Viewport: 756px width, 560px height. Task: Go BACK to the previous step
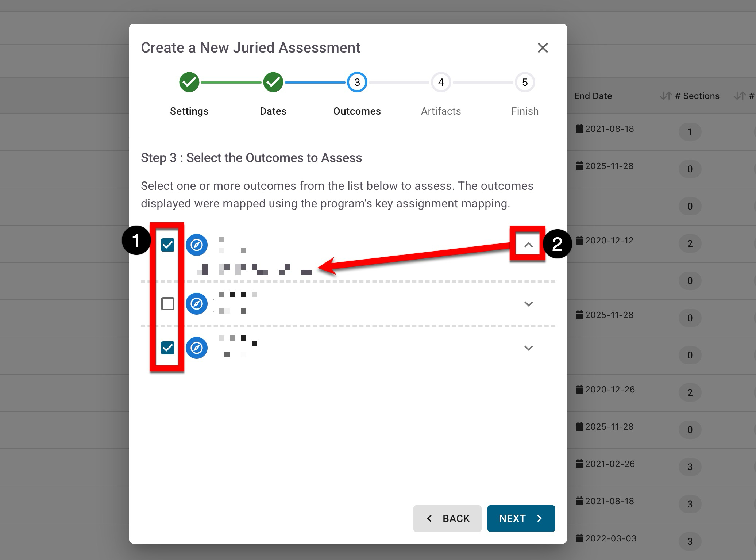click(447, 518)
